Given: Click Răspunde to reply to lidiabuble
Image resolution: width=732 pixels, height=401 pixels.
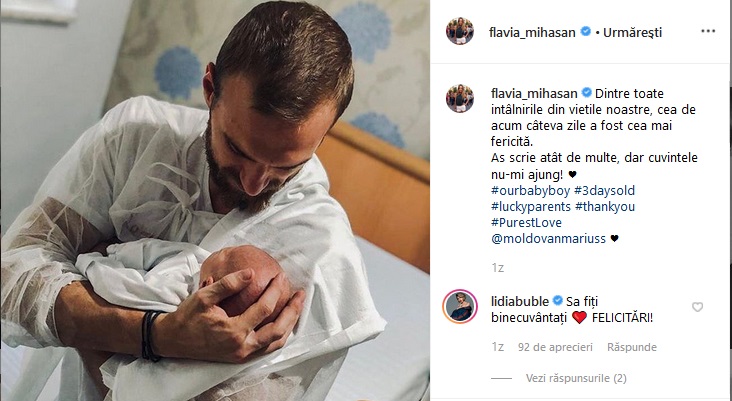Looking at the screenshot, I should 632,347.
